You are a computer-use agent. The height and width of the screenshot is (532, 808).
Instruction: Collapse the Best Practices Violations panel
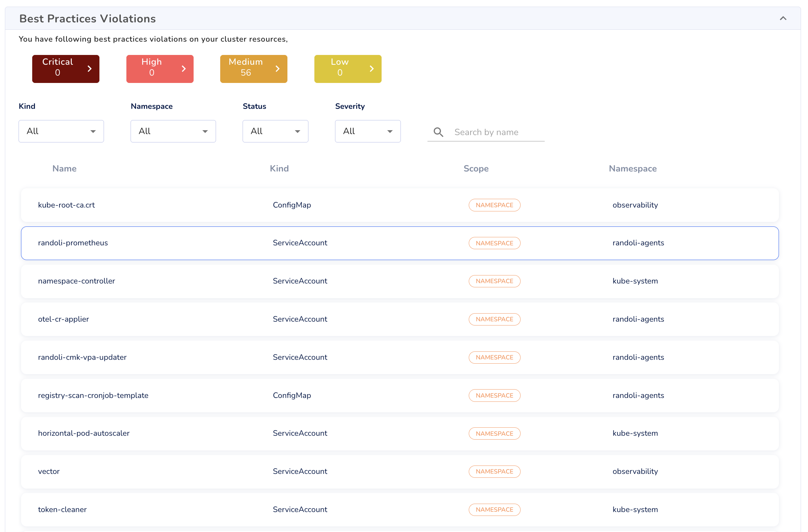pyautogui.click(x=783, y=19)
